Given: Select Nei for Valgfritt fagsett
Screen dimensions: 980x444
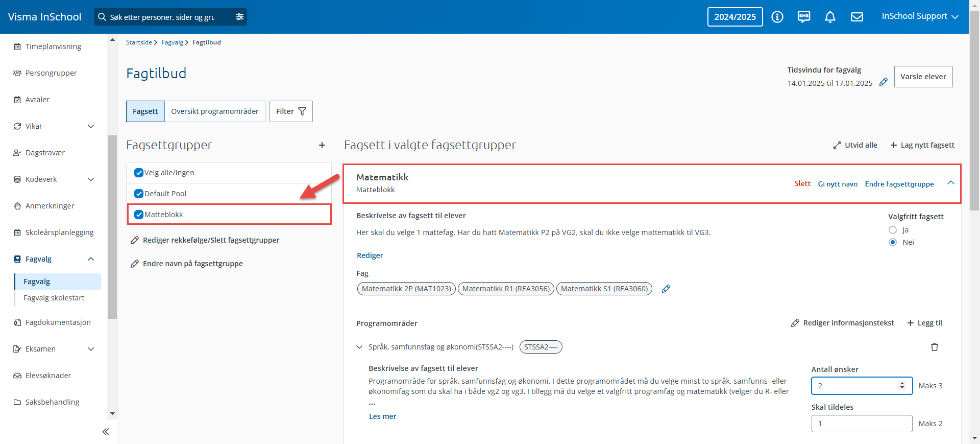Looking at the screenshot, I should point(893,242).
